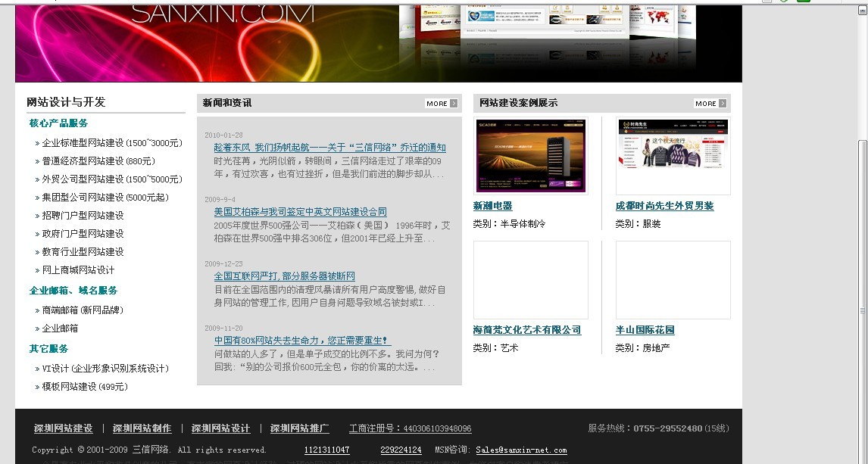Open 成都时尚先生外贸男装 title link
The width and height of the screenshot is (868, 464).
(664, 206)
